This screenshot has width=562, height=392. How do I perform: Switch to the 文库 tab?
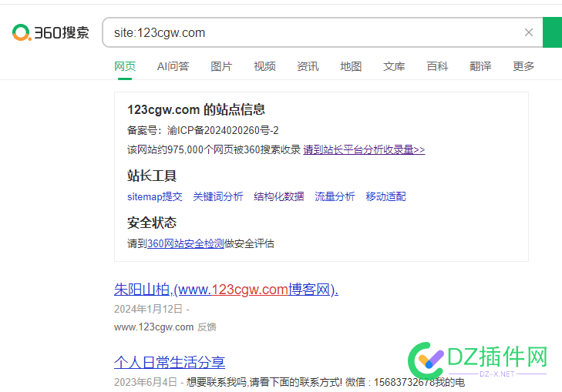[394, 66]
